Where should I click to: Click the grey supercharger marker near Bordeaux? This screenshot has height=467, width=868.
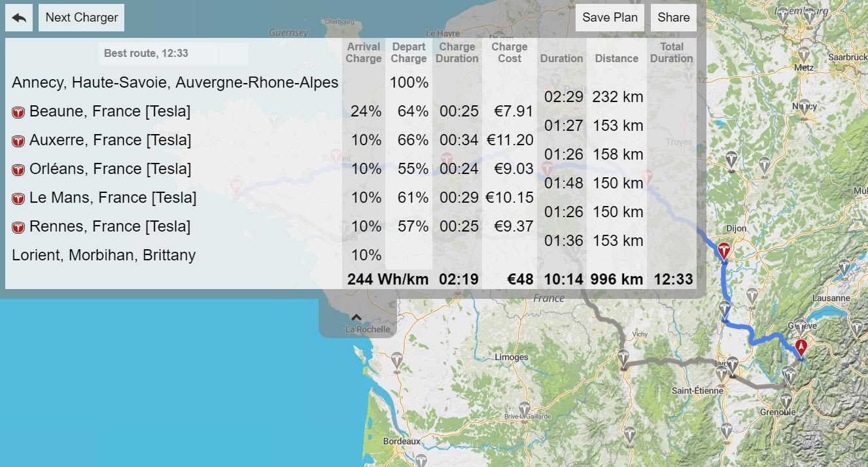coord(422,461)
